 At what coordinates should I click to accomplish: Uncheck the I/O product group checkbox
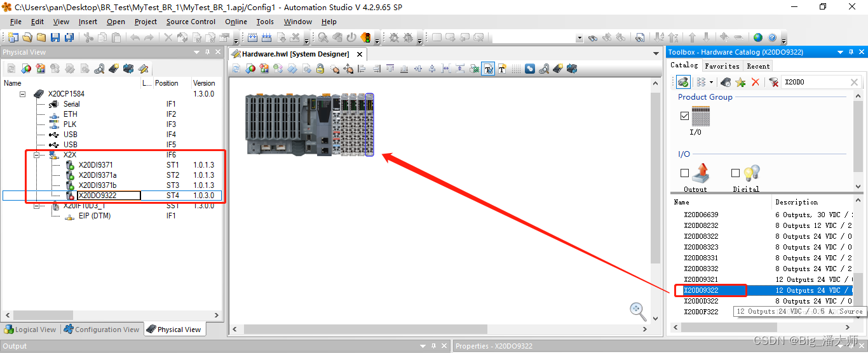684,116
